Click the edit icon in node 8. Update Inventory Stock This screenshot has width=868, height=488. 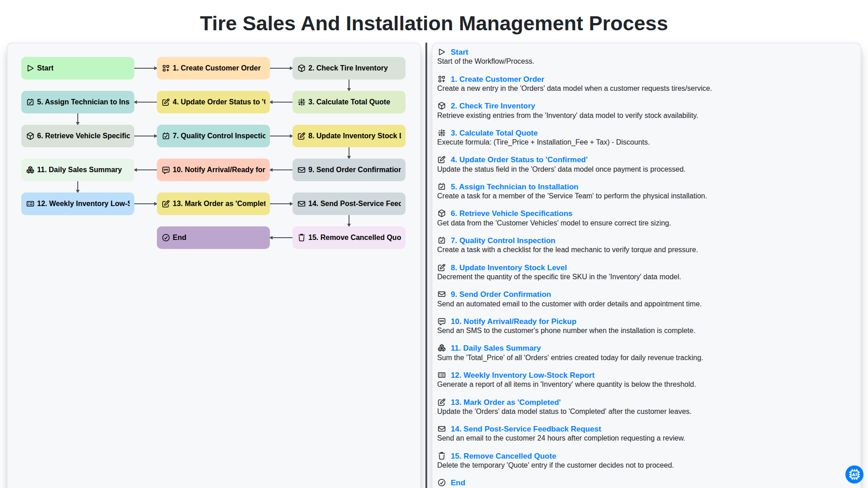click(302, 136)
